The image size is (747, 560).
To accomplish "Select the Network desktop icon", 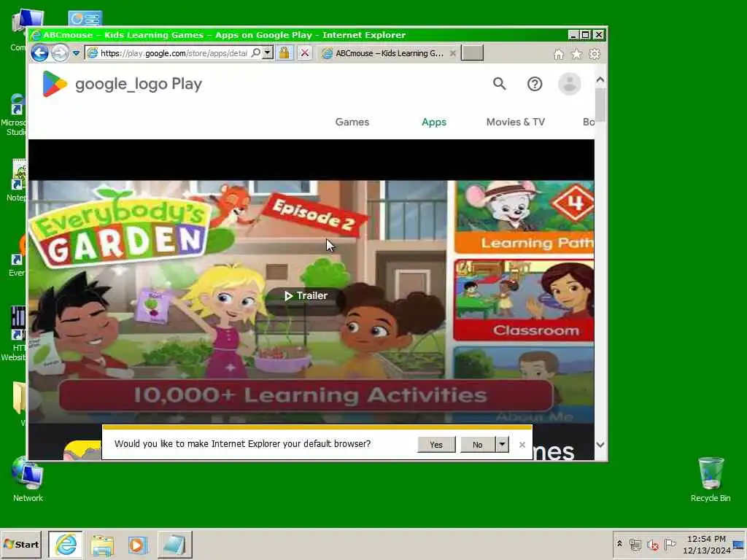I will (28, 480).
